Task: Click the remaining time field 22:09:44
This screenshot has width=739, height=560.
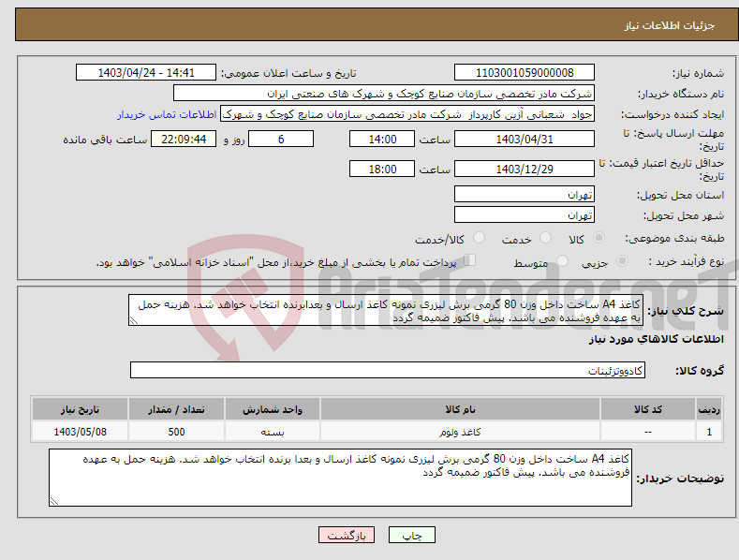Action: coord(184,139)
